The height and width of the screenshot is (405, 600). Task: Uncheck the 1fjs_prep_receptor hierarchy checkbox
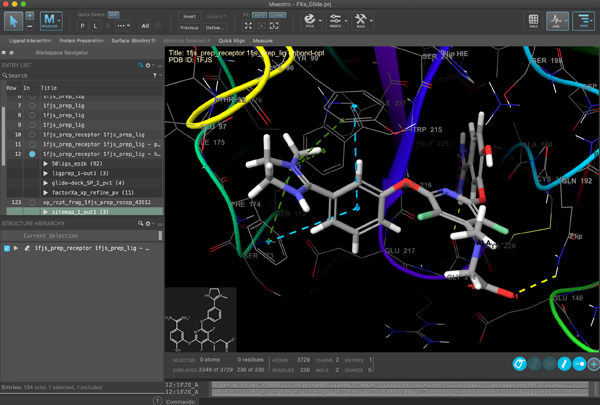pyautogui.click(x=7, y=248)
